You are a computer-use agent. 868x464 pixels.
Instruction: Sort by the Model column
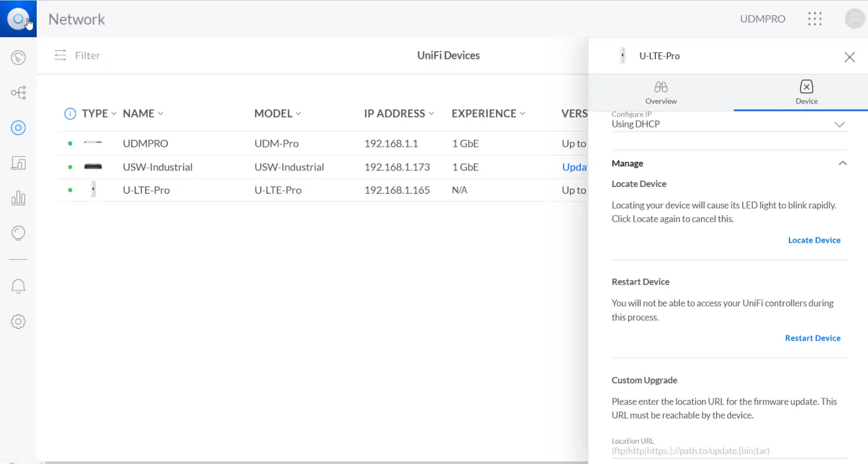(277, 114)
